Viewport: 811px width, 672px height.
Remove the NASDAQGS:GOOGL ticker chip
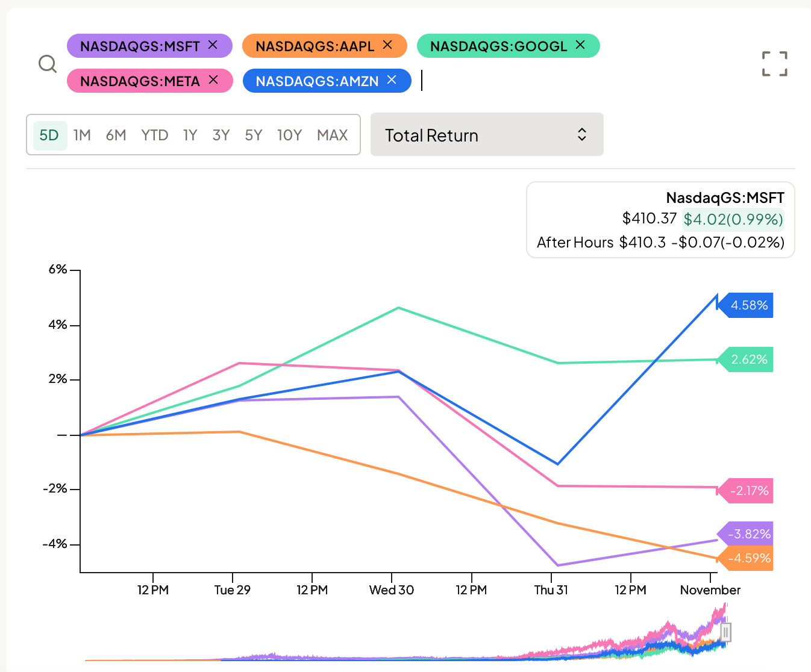[580, 45]
